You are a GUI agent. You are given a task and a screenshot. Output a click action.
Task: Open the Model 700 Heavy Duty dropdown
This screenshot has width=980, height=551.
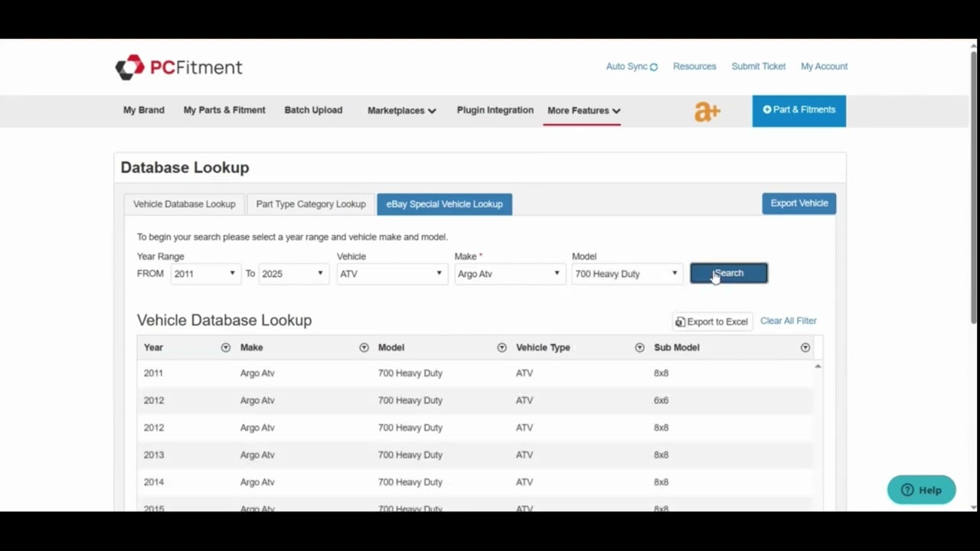tap(626, 274)
